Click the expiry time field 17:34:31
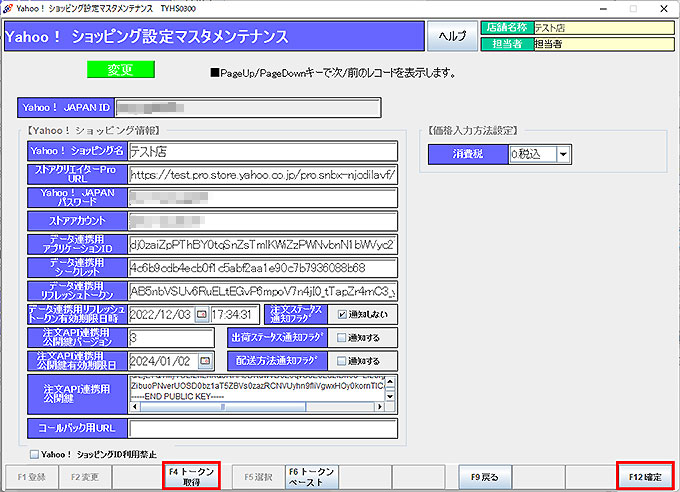Image resolution: width=680 pixels, height=492 pixels. pos(235,315)
